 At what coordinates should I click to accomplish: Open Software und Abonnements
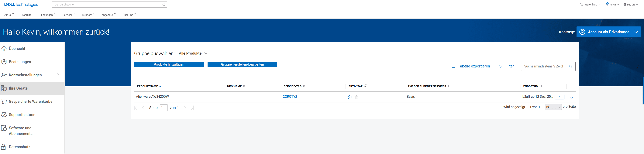click(x=20, y=131)
